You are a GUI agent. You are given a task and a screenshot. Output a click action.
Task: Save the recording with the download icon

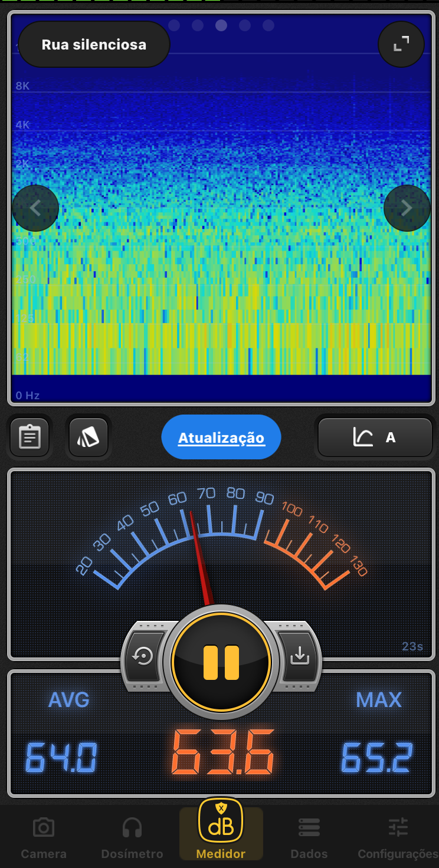[x=300, y=656]
